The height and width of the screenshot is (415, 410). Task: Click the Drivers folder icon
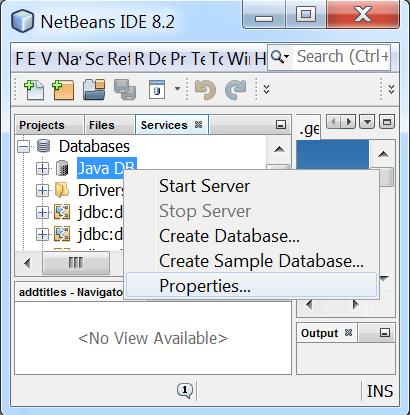[x=62, y=190]
